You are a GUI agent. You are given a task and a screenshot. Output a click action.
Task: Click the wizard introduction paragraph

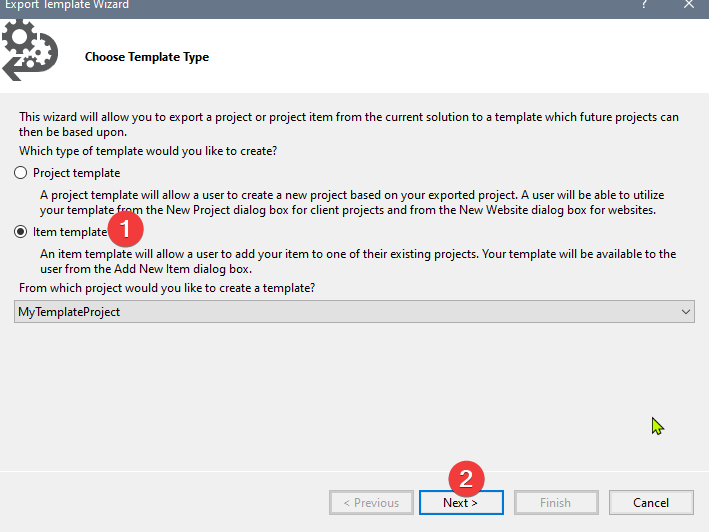pyautogui.click(x=349, y=124)
